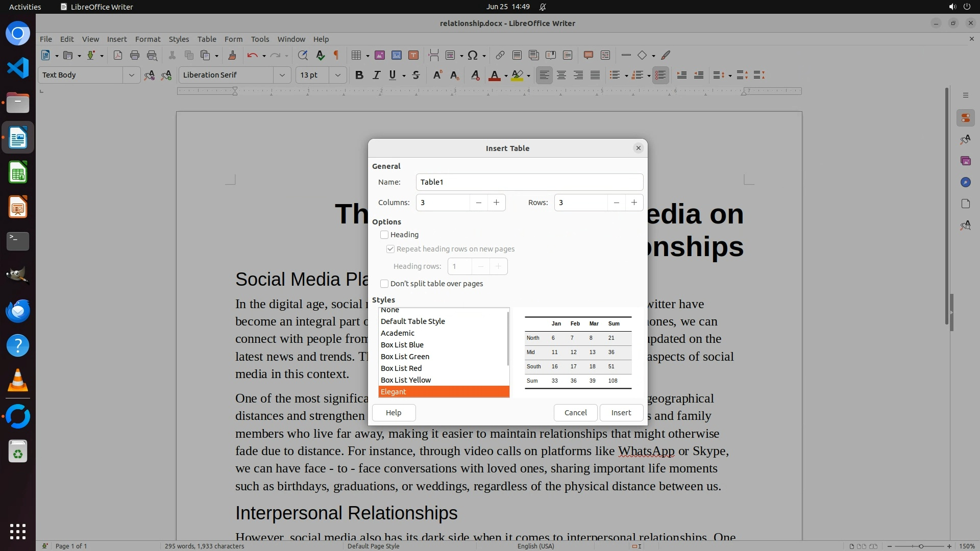Open the Table menu
Image resolution: width=980 pixels, height=551 pixels.
click(207, 39)
